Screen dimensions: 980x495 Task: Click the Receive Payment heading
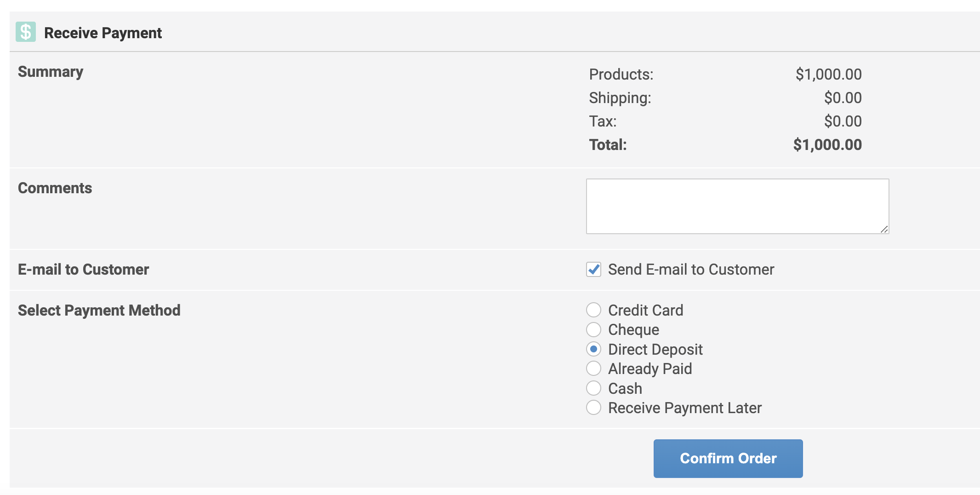(x=103, y=33)
